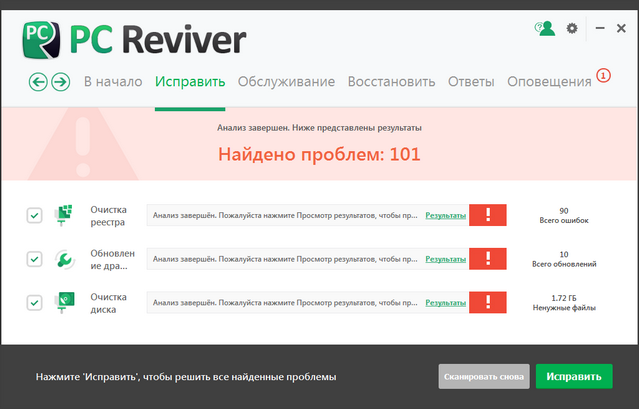Open the Ответы tab
The width and height of the screenshot is (639, 409).
tap(471, 82)
